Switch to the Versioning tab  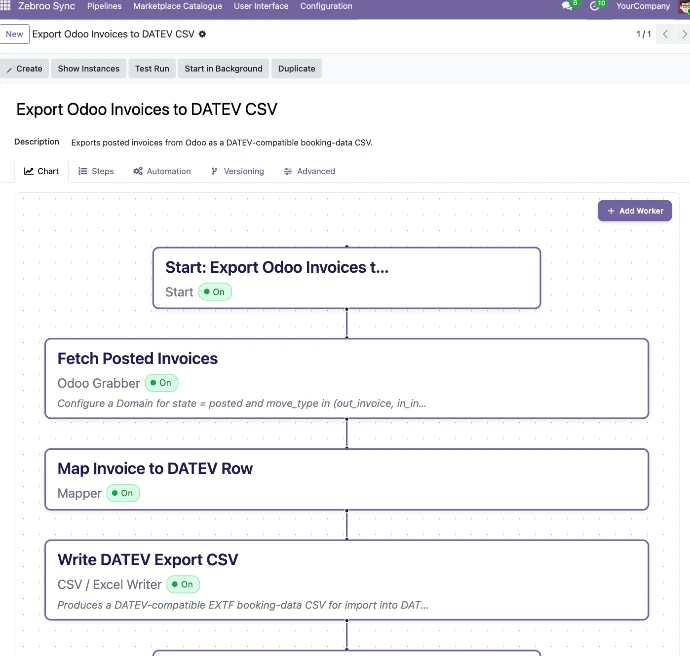238,171
